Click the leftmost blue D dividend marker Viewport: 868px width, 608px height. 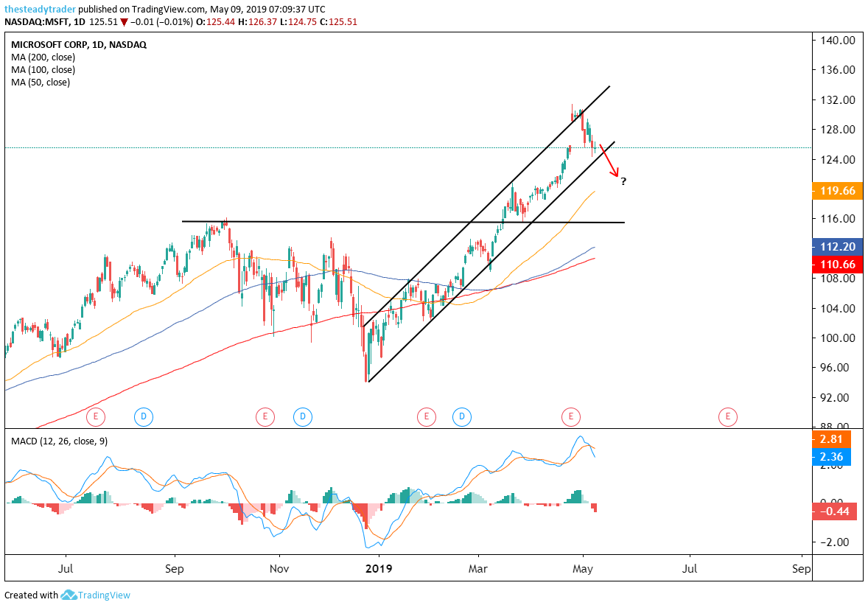click(144, 416)
